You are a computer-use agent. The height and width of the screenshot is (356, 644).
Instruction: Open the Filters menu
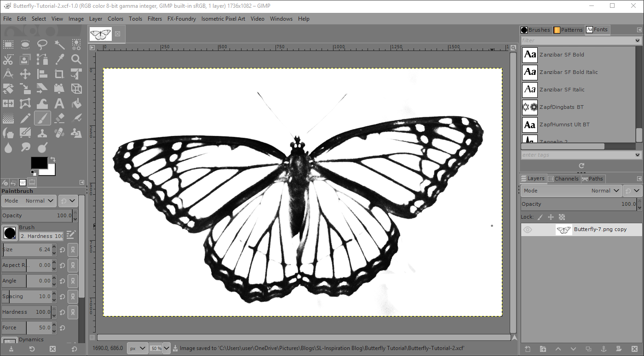click(x=155, y=19)
